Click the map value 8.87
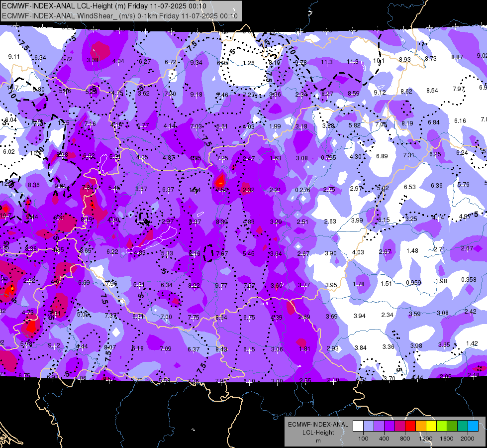The image size is (487, 448). point(457,57)
